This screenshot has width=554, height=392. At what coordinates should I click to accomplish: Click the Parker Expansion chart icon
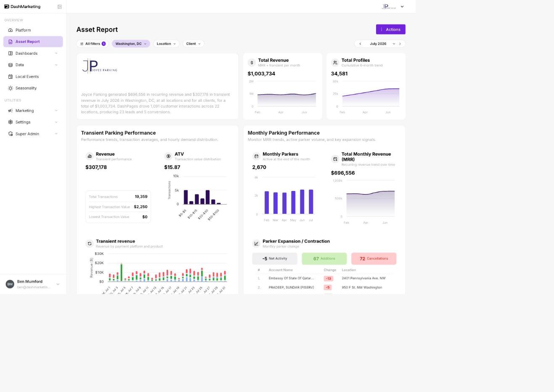point(256,244)
